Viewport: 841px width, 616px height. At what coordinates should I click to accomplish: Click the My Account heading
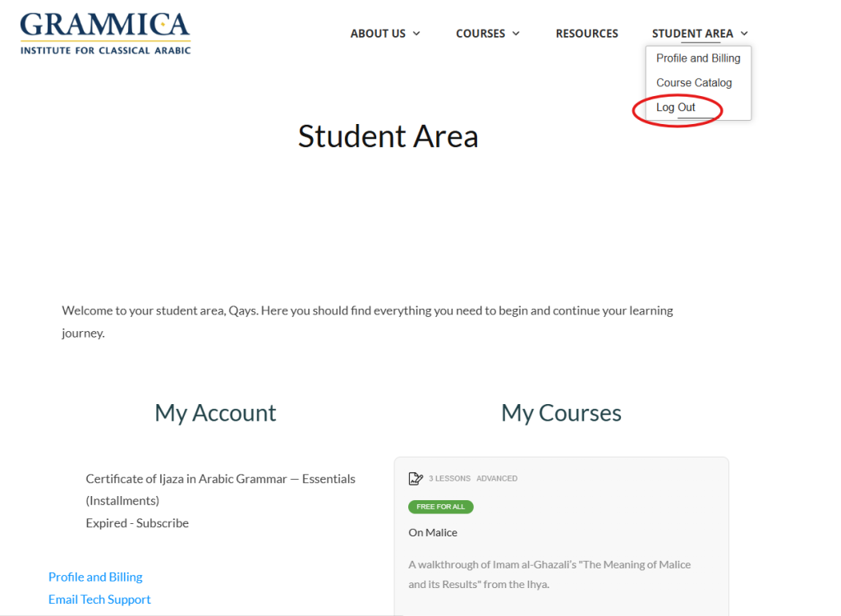(x=215, y=413)
